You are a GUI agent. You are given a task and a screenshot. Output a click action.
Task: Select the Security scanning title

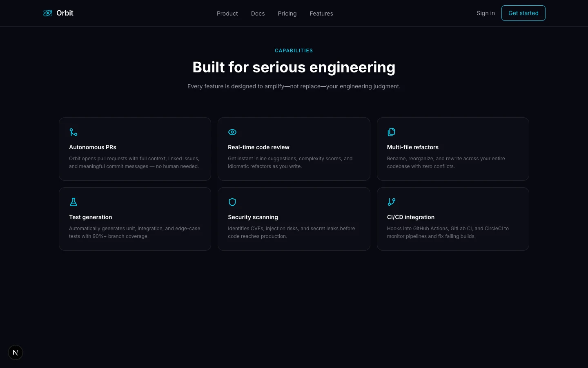253,217
